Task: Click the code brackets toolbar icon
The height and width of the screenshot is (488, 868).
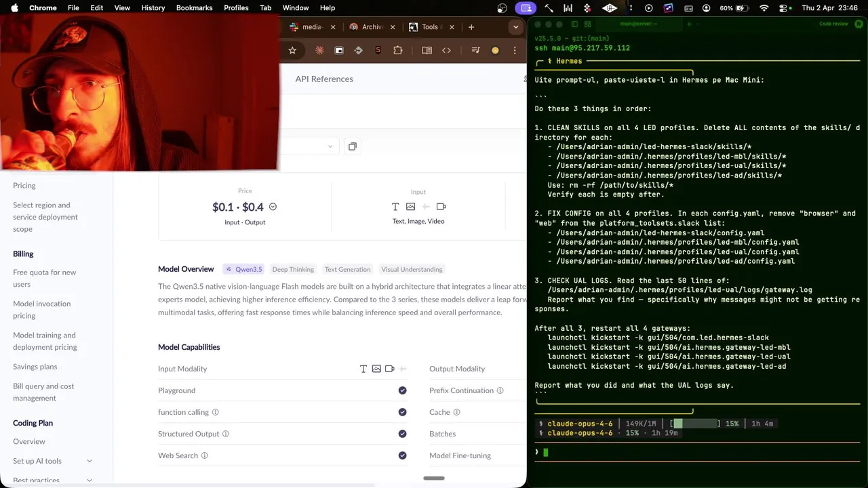Action: point(446,50)
